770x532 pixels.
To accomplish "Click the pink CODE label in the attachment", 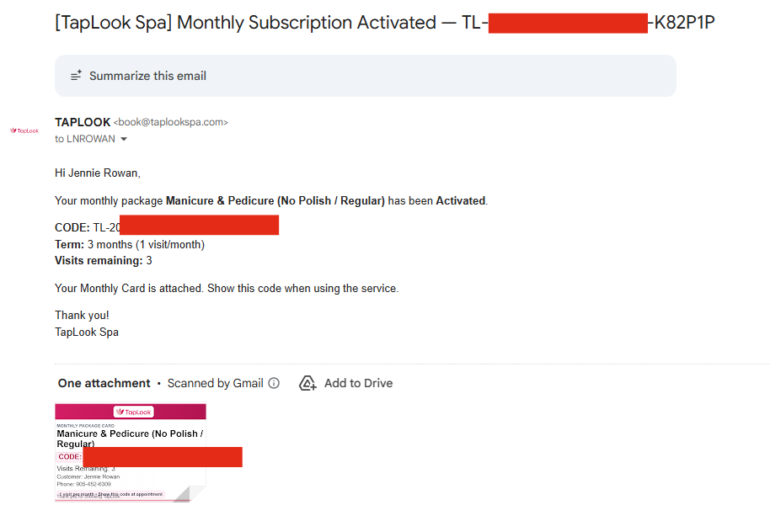I will click(x=69, y=457).
